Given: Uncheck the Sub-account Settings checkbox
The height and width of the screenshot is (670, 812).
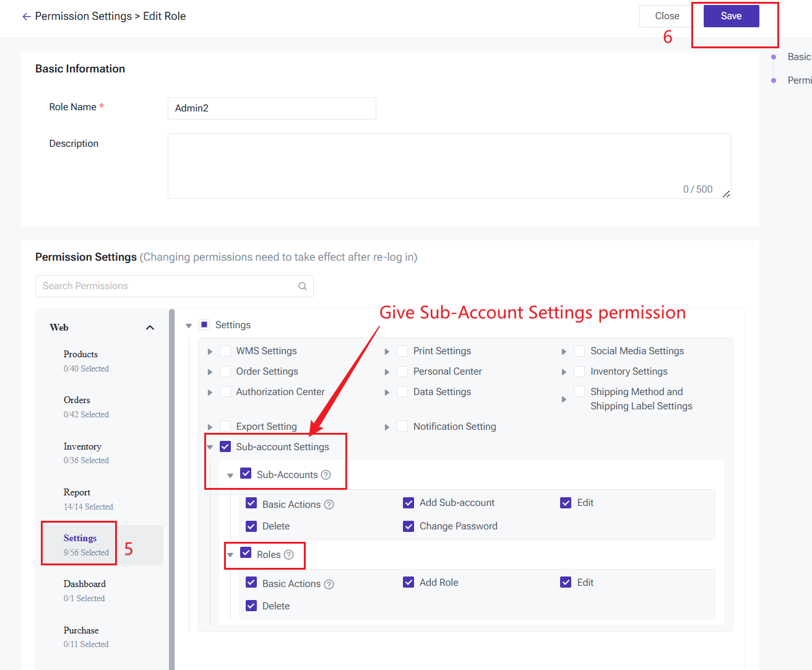Looking at the screenshot, I should tap(225, 446).
